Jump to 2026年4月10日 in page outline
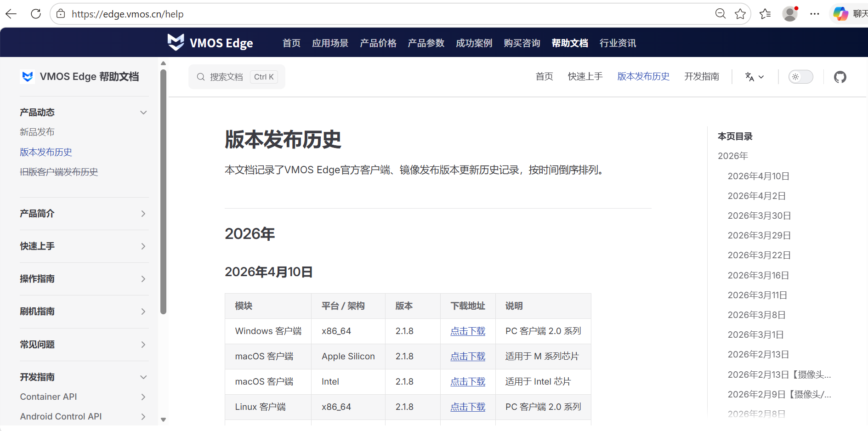The width and height of the screenshot is (868, 431). coord(759,176)
